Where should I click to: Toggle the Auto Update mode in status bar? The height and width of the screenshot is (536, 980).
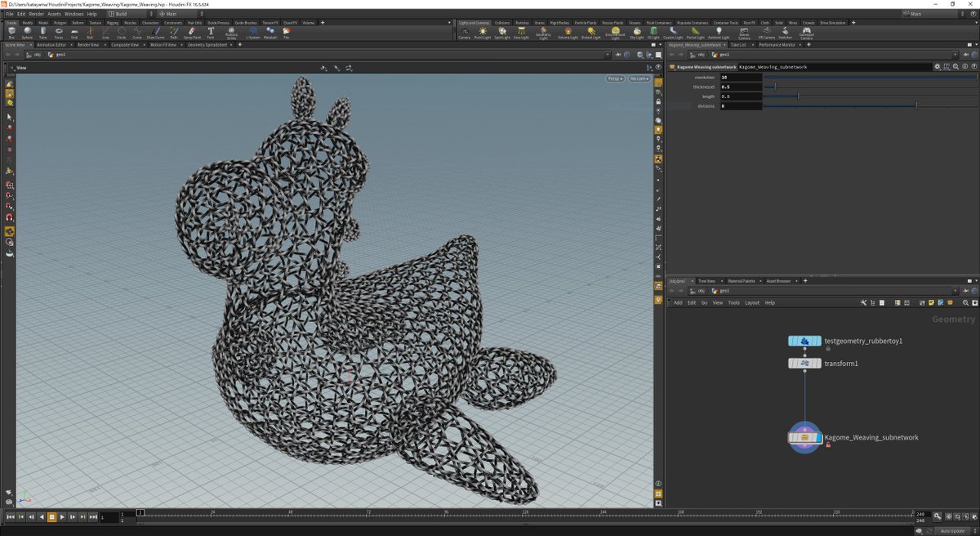952,531
